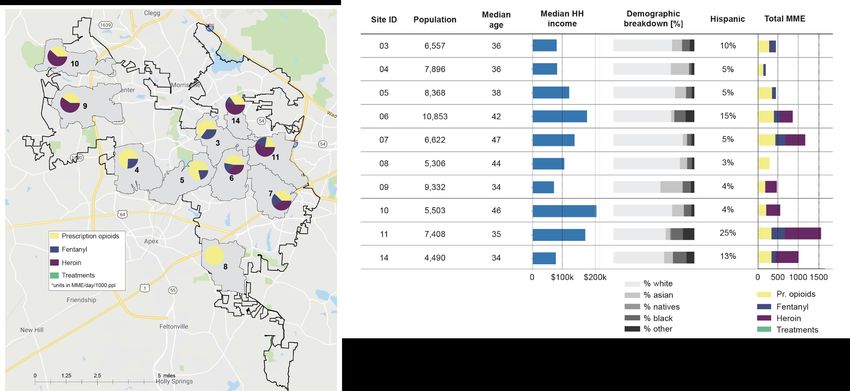Click the site 5 pie chart
This screenshot has height=391, width=850.
click(198, 170)
